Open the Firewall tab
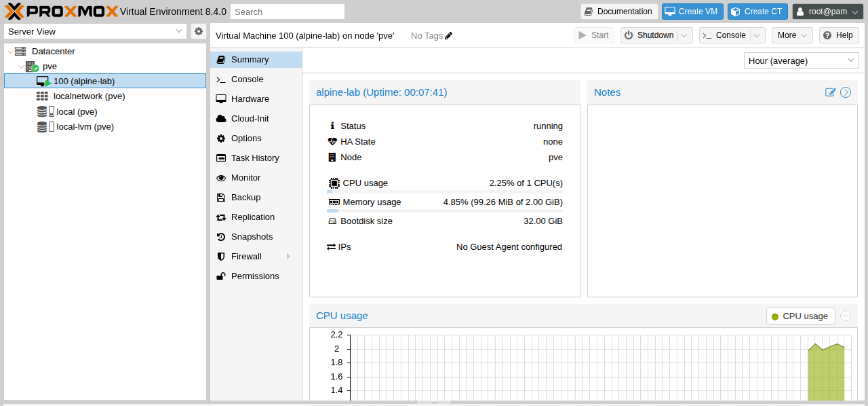 [x=256, y=257]
